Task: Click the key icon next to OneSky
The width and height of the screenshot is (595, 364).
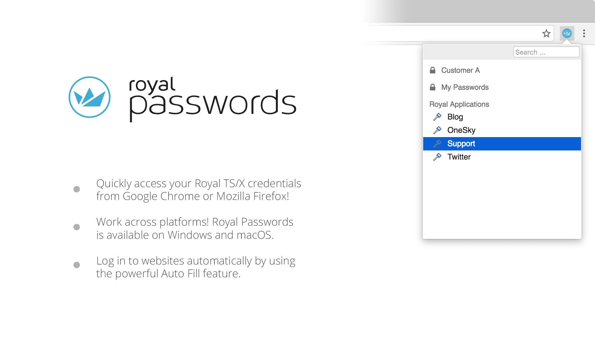Action: click(437, 130)
